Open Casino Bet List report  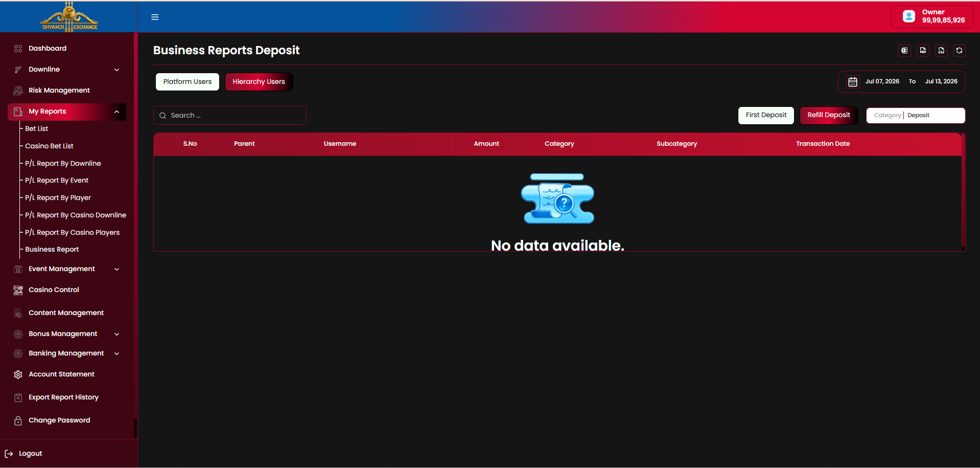[50, 146]
